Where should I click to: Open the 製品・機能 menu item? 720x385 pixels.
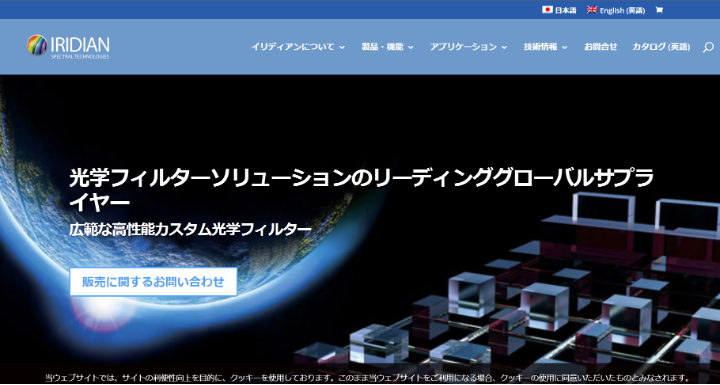pos(382,47)
